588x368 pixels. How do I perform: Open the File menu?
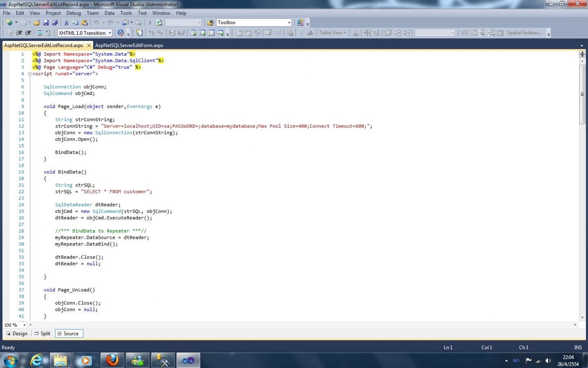pyautogui.click(x=7, y=13)
